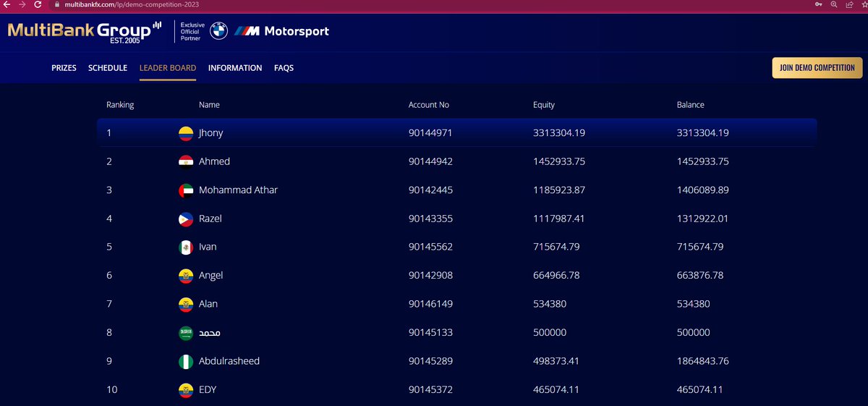868x406 pixels.
Task: Click the Account No column header
Action: pos(429,105)
